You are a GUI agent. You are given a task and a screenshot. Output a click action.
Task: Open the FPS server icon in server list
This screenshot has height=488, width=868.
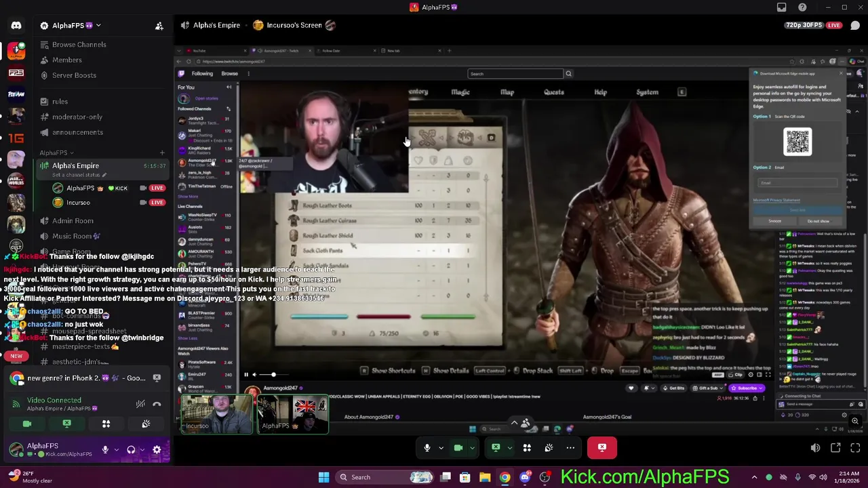[x=16, y=73]
